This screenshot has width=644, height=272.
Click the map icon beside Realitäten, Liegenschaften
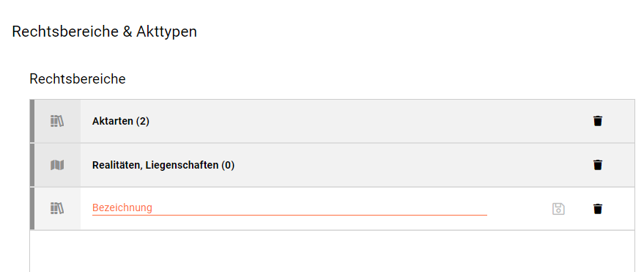57,165
